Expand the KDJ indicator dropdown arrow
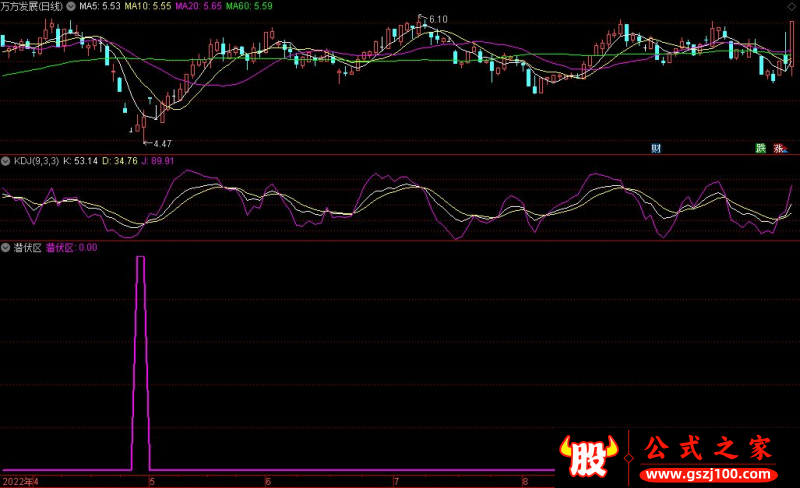Viewport: 800px width, 488px height. (x=6, y=161)
